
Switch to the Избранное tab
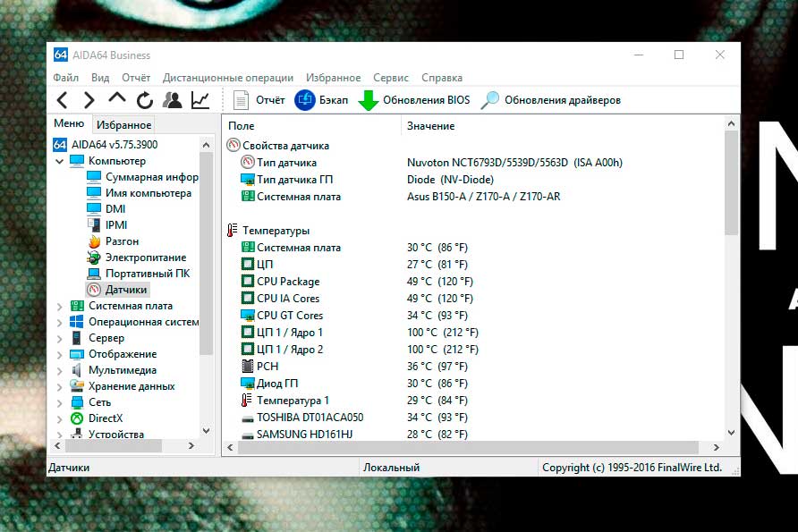point(123,125)
